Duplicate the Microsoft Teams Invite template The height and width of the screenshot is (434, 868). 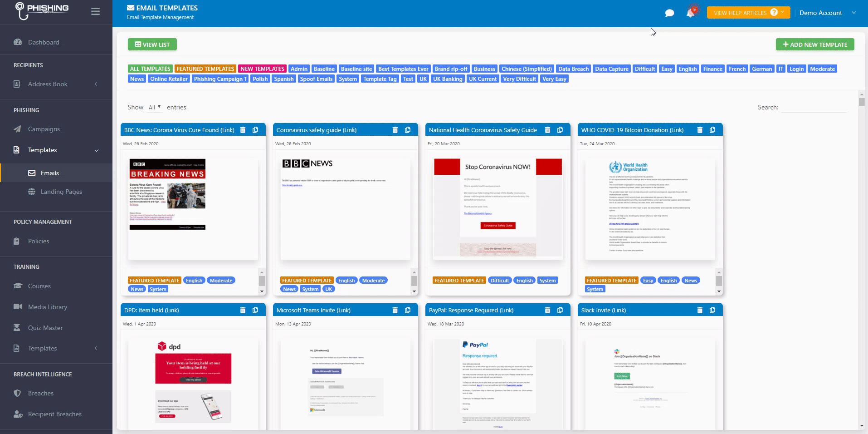(x=408, y=310)
